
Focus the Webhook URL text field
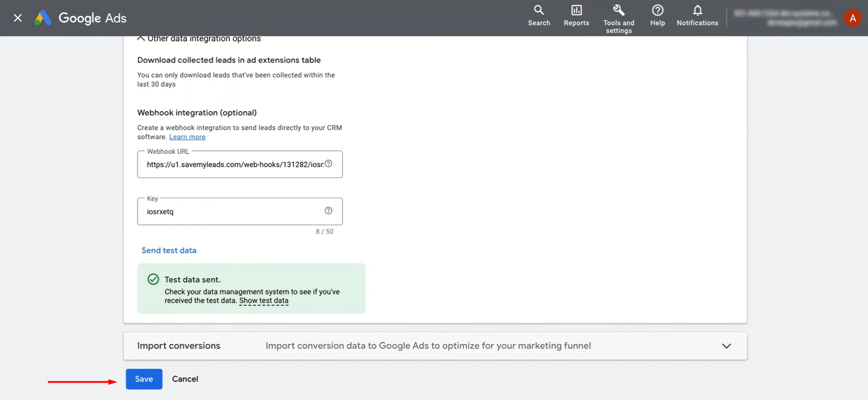coord(234,164)
